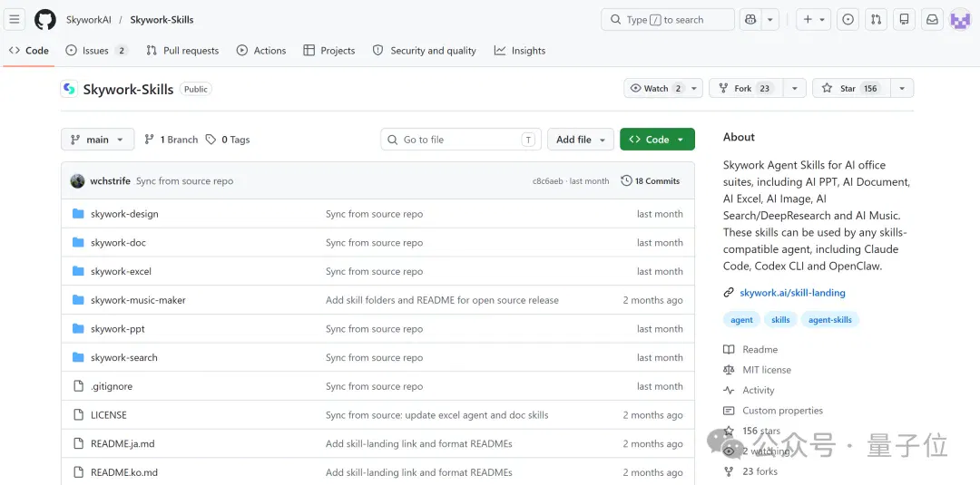This screenshot has width=980, height=485.
Task: Open the hamburger navigation menu
Action: click(x=15, y=19)
